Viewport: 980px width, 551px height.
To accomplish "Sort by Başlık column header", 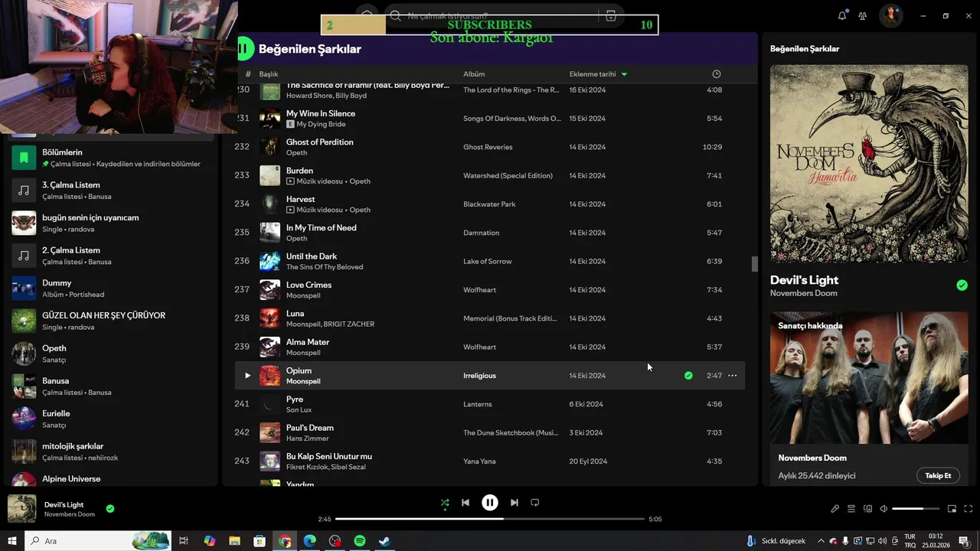I will pos(269,74).
